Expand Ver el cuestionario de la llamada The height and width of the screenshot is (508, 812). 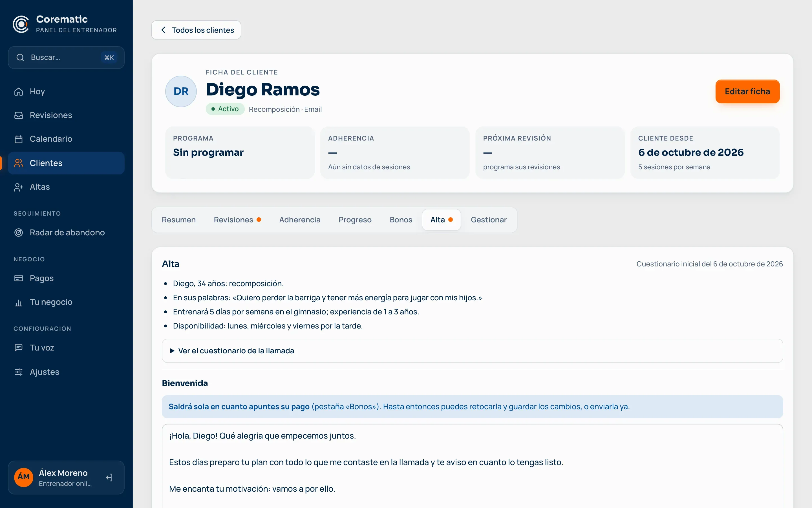click(472, 351)
